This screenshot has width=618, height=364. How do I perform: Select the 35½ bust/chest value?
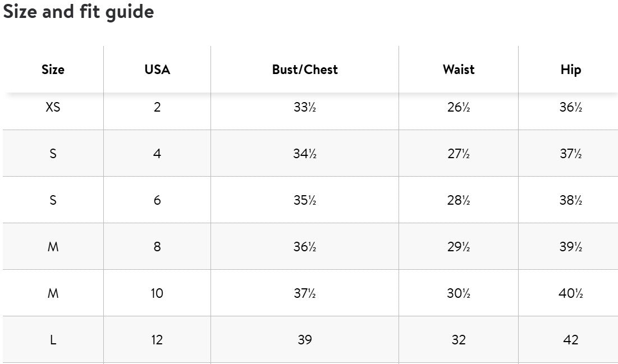tap(305, 200)
